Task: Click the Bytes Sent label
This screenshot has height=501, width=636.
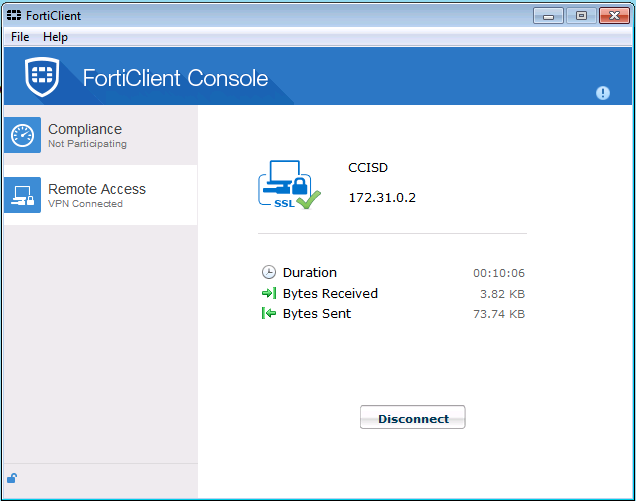Action: (x=317, y=314)
